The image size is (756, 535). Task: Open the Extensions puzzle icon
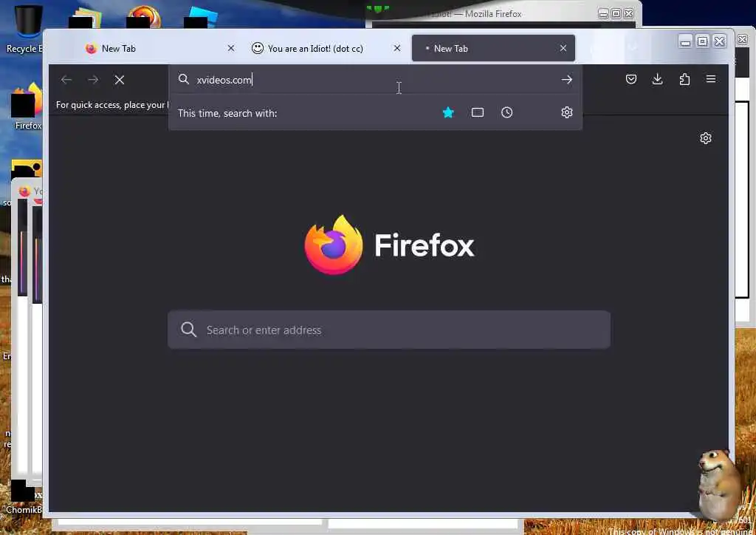coord(684,79)
